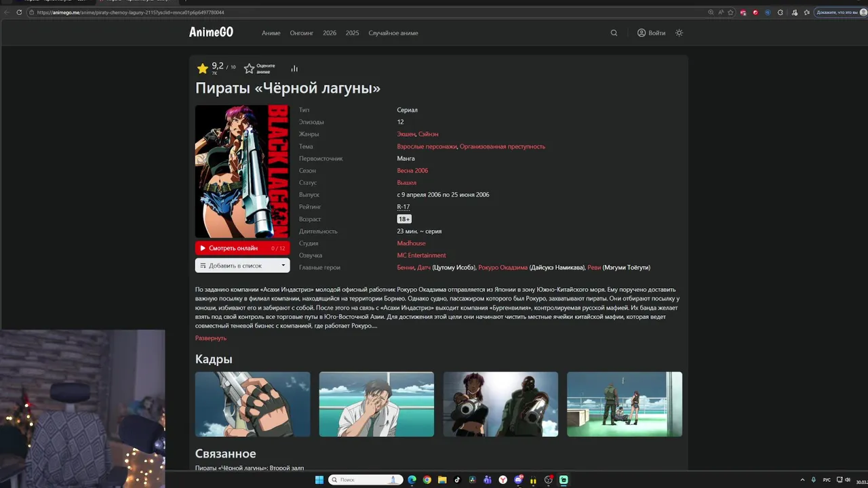Click the yellow rating star icon
The image size is (868, 488).
[x=202, y=68]
